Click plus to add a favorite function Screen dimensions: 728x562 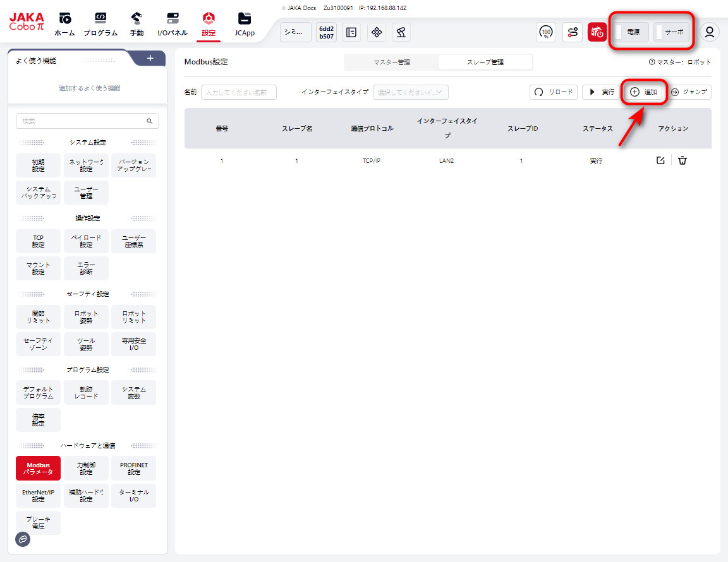(x=150, y=59)
